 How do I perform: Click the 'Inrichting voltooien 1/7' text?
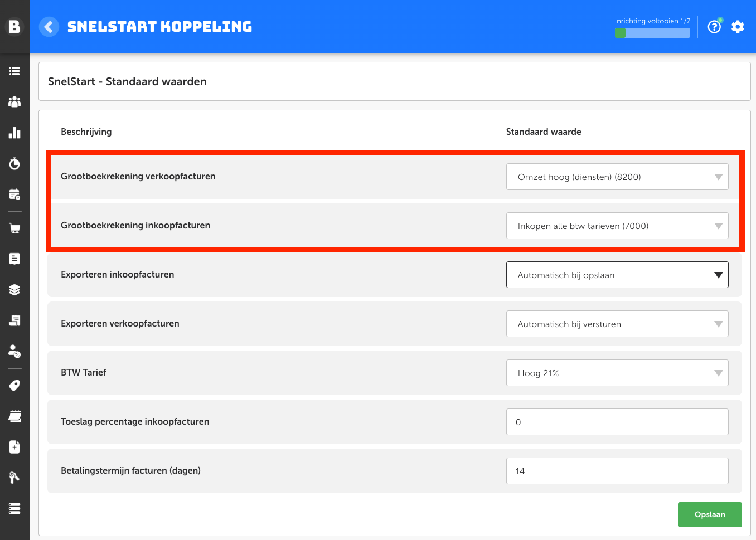click(x=652, y=21)
